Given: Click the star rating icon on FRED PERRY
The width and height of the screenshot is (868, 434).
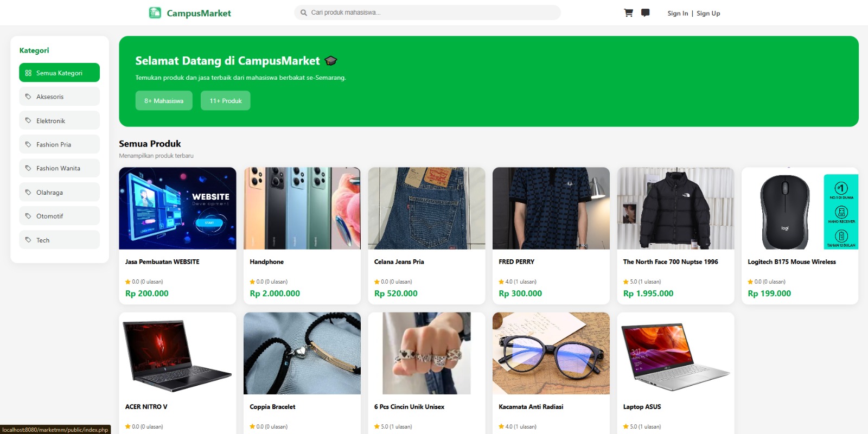Looking at the screenshot, I should [501, 282].
